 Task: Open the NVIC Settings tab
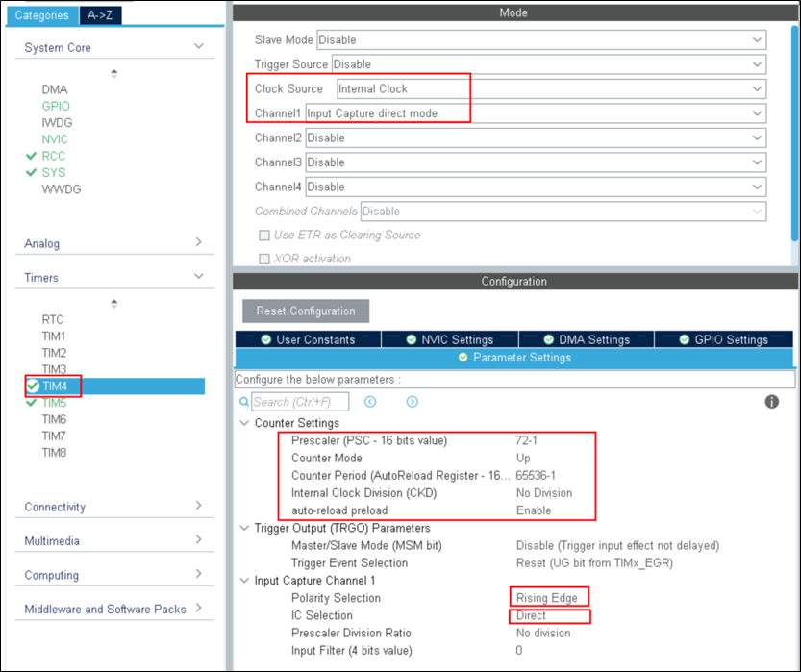point(449,339)
